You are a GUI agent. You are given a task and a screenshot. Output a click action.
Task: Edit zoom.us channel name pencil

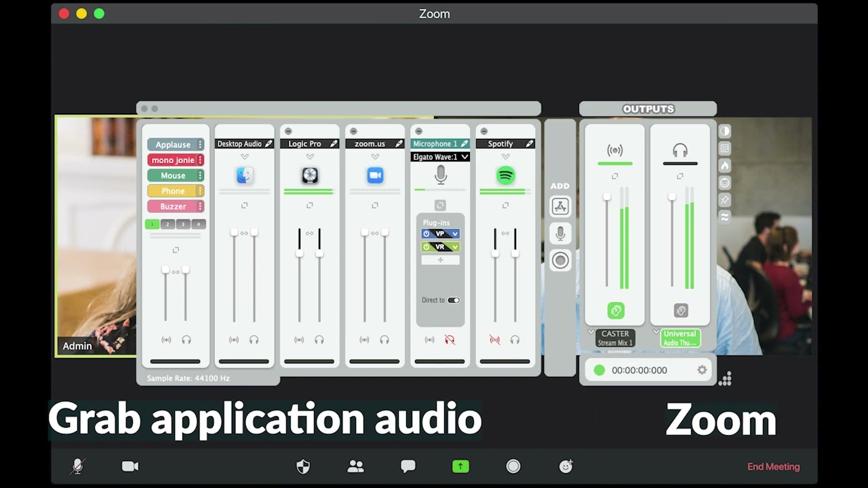point(398,144)
